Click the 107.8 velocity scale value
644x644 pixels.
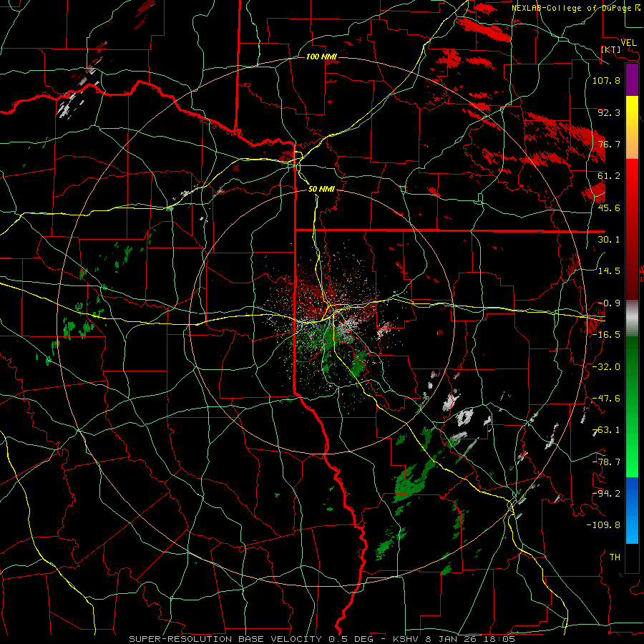[606, 80]
